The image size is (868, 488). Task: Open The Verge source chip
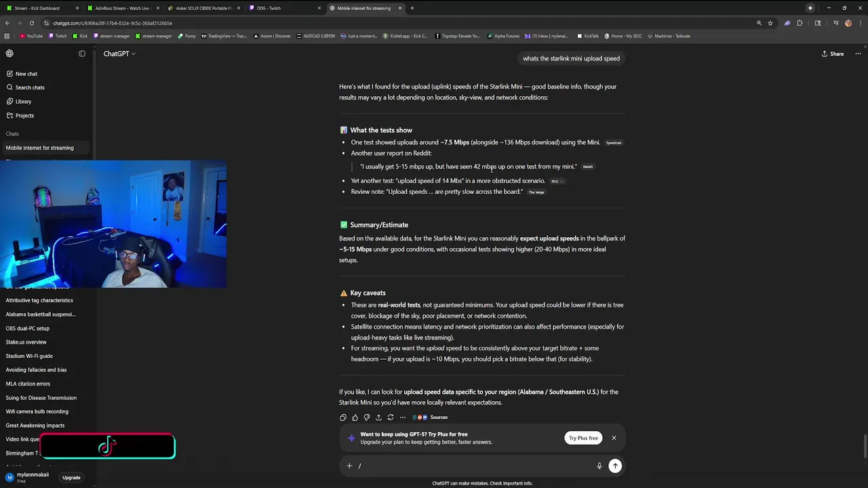(x=536, y=192)
